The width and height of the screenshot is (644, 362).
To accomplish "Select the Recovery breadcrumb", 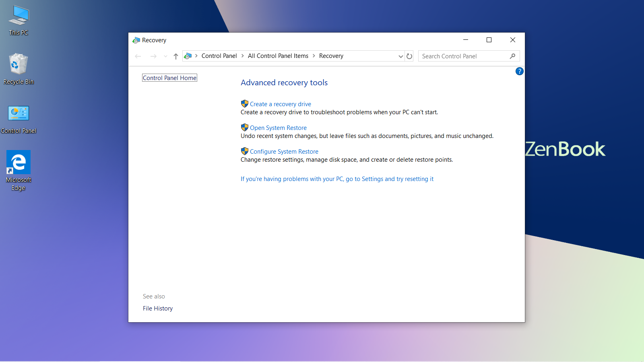I will pyautogui.click(x=331, y=56).
